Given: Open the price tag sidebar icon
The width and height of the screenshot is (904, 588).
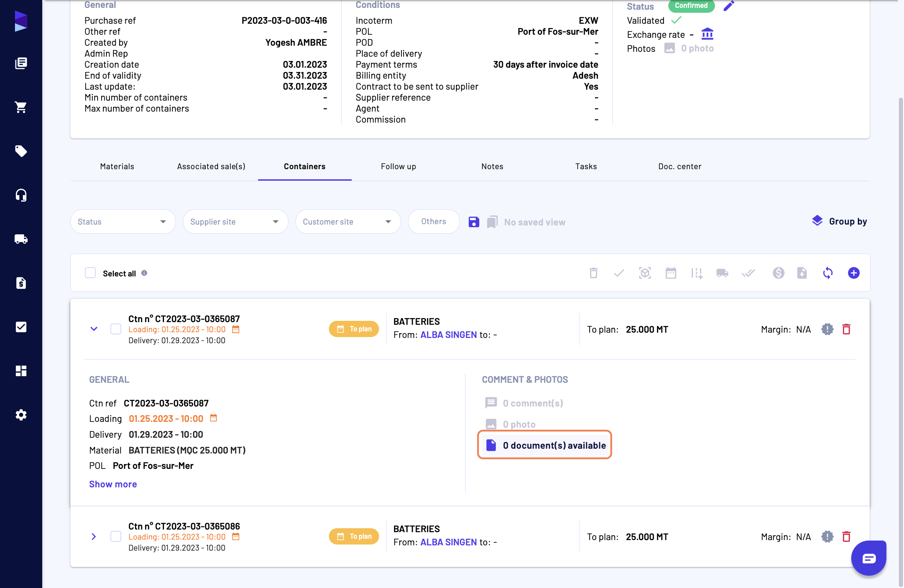Looking at the screenshot, I should 21,151.
